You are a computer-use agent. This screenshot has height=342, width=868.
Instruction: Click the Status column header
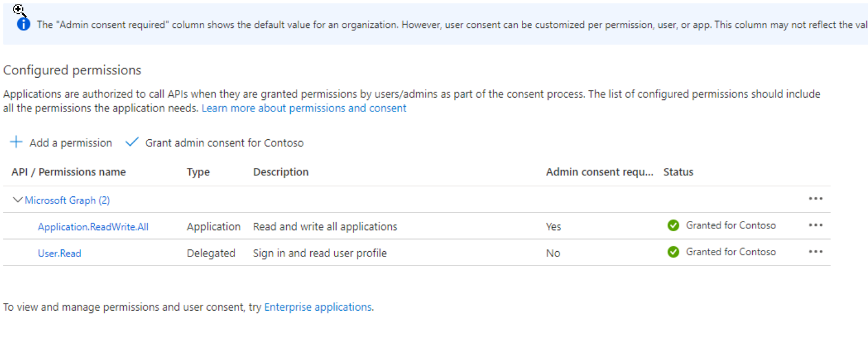678,172
